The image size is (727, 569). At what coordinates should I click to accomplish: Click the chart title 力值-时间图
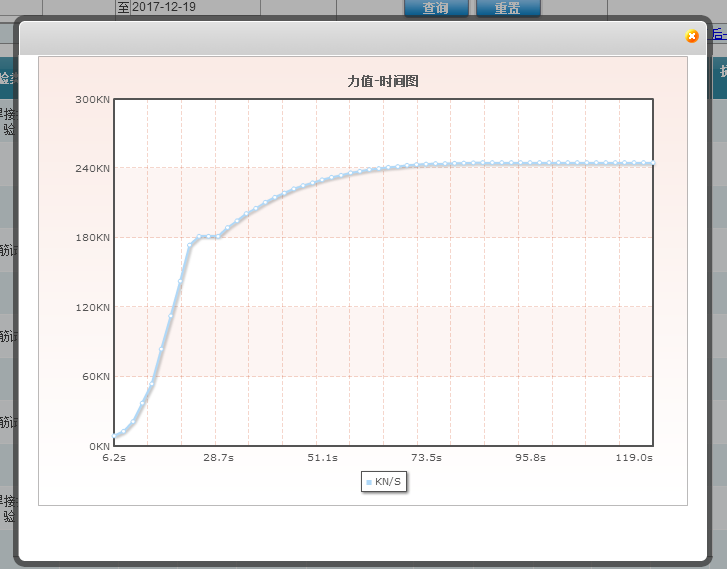click(x=383, y=81)
